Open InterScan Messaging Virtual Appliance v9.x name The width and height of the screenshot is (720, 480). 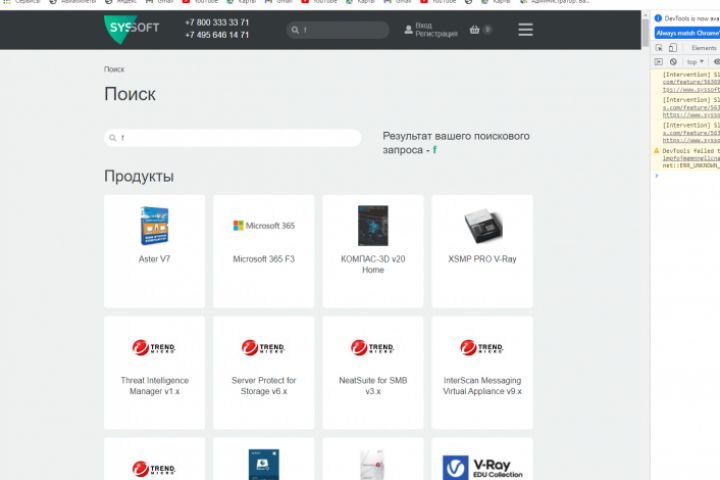(482, 386)
